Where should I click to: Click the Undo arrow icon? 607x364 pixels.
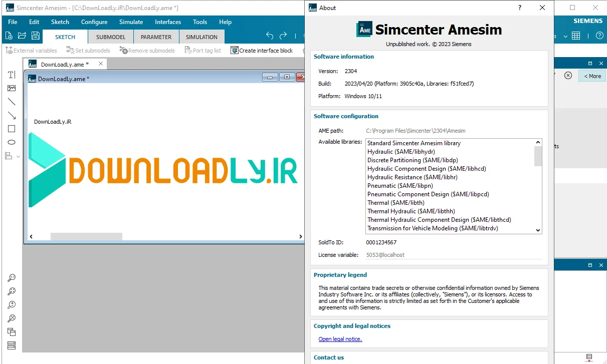click(270, 36)
